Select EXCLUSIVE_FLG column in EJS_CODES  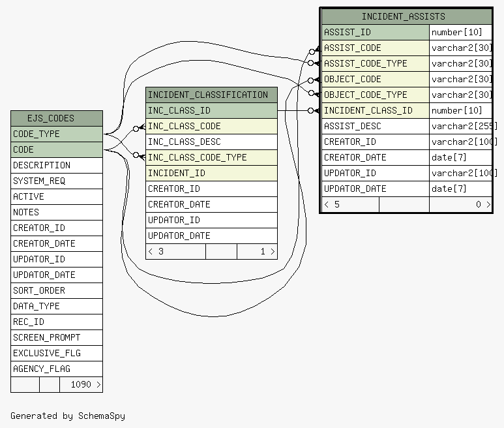click(x=57, y=353)
